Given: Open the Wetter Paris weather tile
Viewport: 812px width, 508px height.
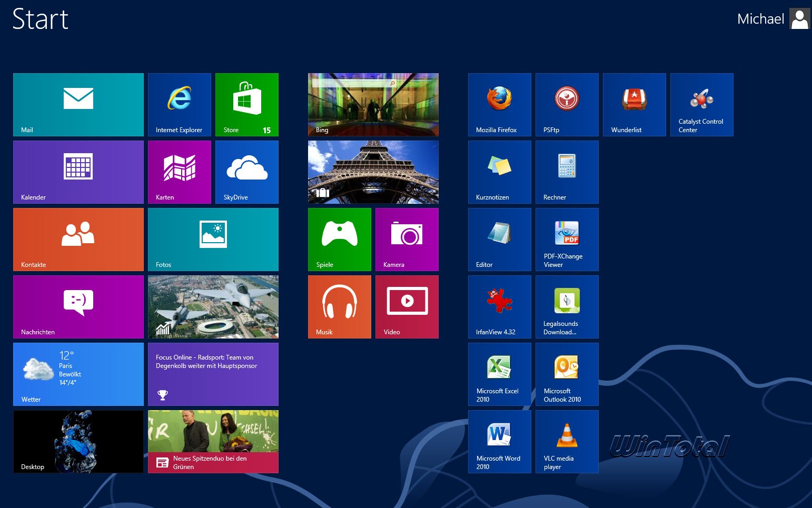Looking at the screenshot, I should [78, 374].
